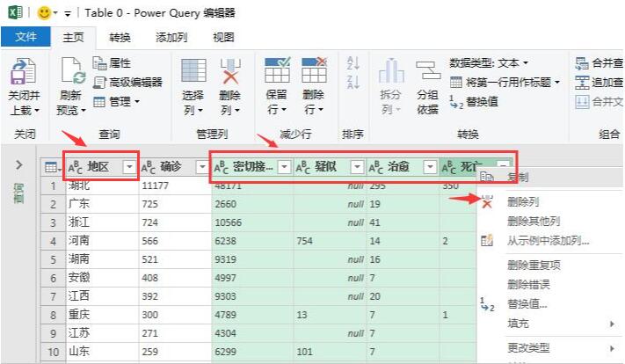Open the 治愈 column filter dropdown

430,167
